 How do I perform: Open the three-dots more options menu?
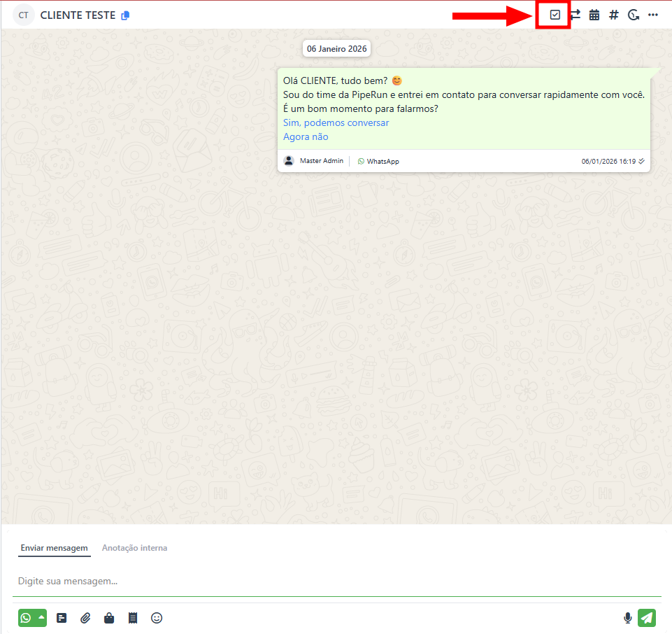[653, 15]
